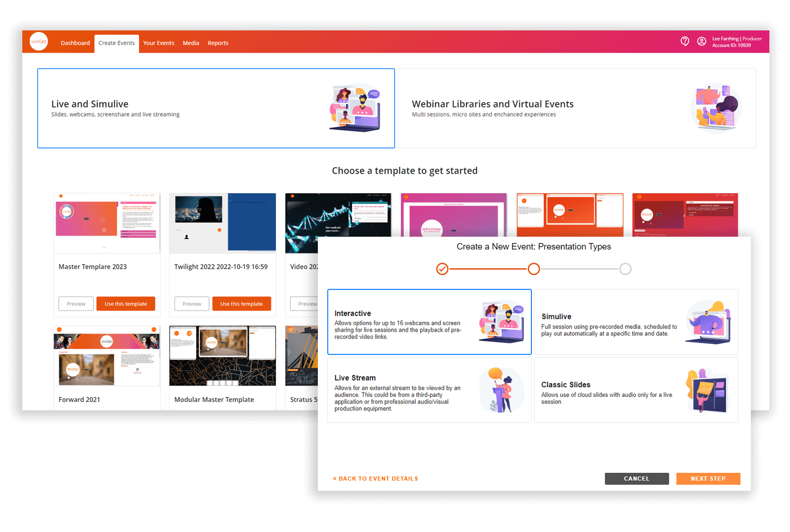Open the Reports navigation item
This screenshot has height=532, width=790.
[x=218, y=43]
